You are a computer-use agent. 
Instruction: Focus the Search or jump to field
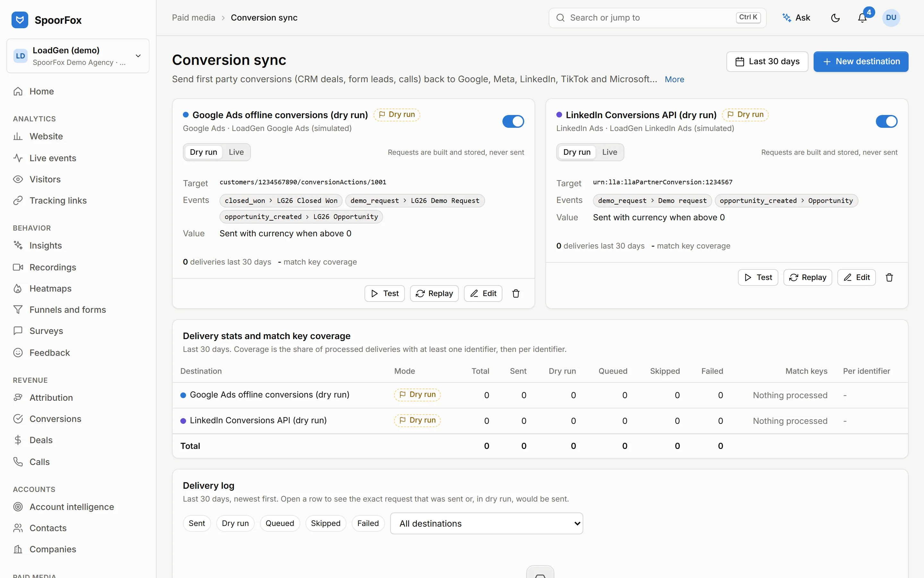(657, 18)
